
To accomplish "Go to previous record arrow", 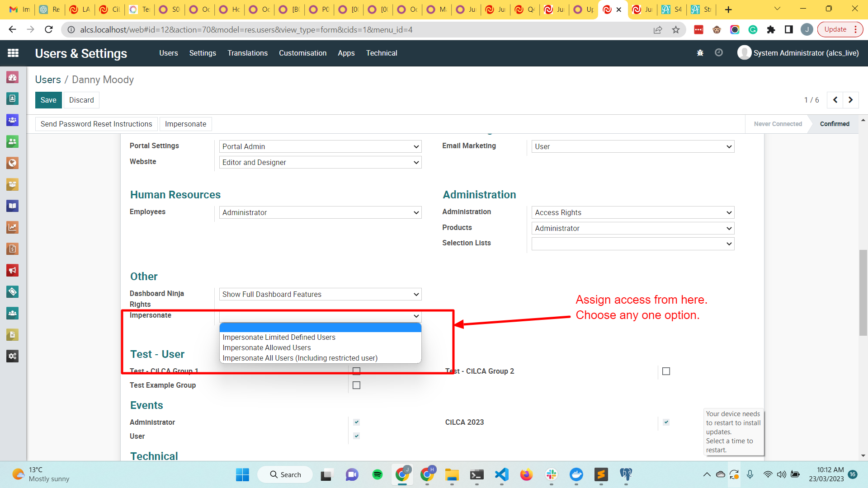I will [x=835, y=100].
